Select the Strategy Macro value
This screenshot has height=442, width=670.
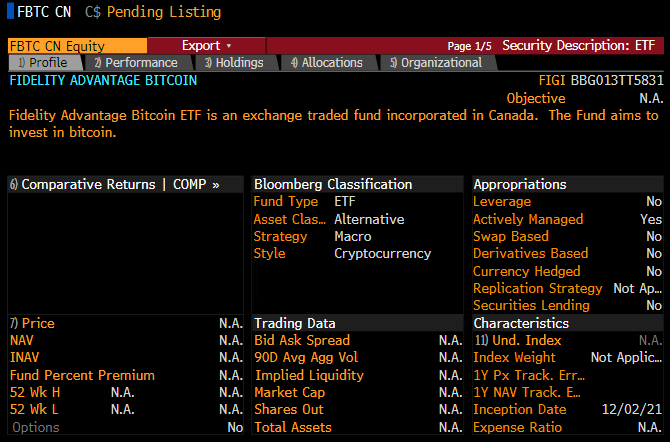[x=353, y=236]
